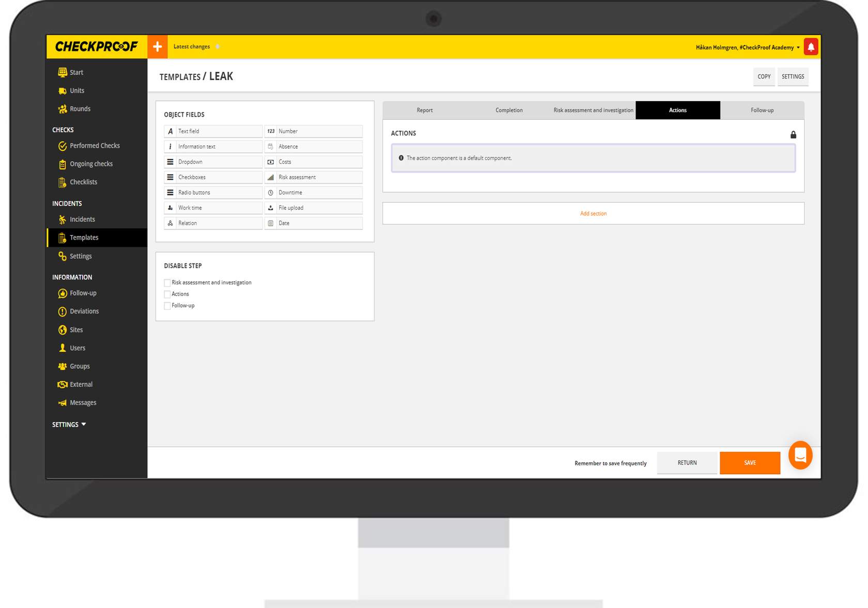The image size is (868, 608).
Task: Check the Follow-up disable step checkbox
Action: (x=167, y=306)
